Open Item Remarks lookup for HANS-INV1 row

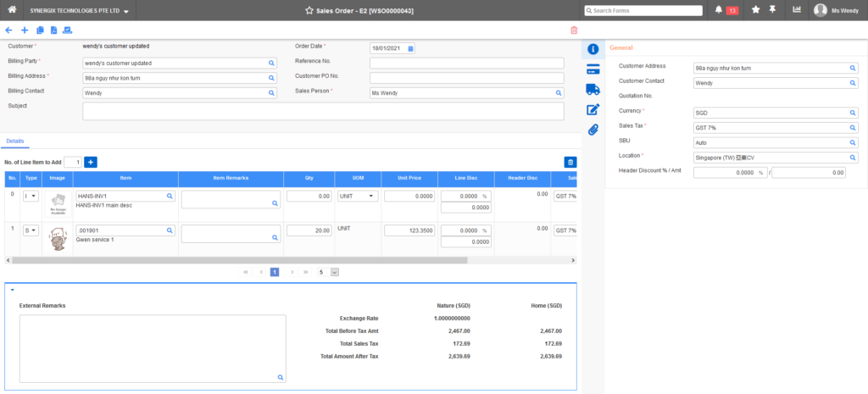pyautogui.click(x=274, y=203)
